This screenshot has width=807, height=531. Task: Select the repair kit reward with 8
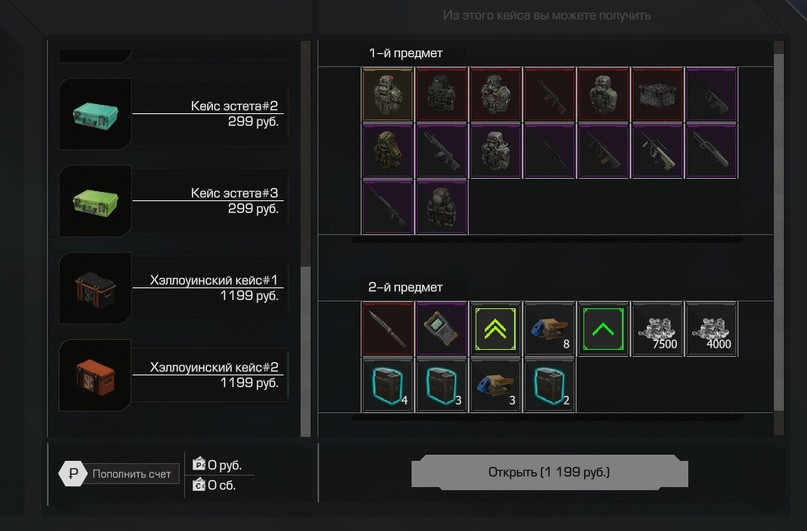(x=549, y=329)
